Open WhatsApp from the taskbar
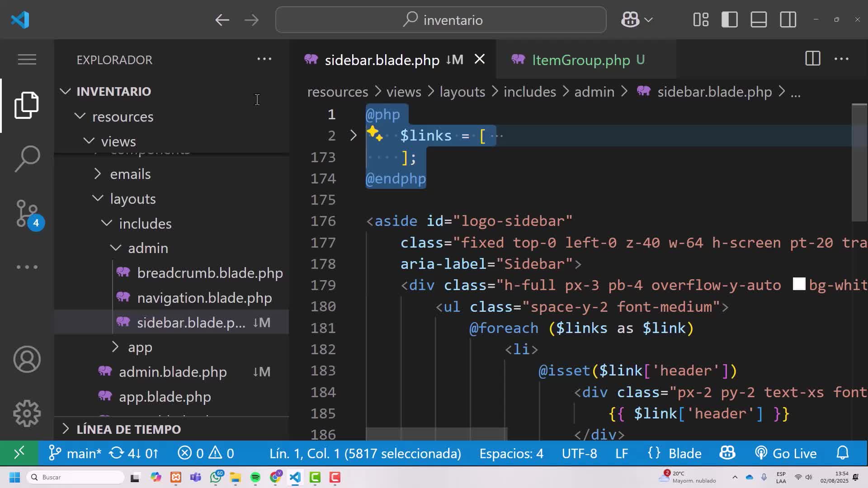The height and width of the screenshot is (488, 868). point(216,477)
